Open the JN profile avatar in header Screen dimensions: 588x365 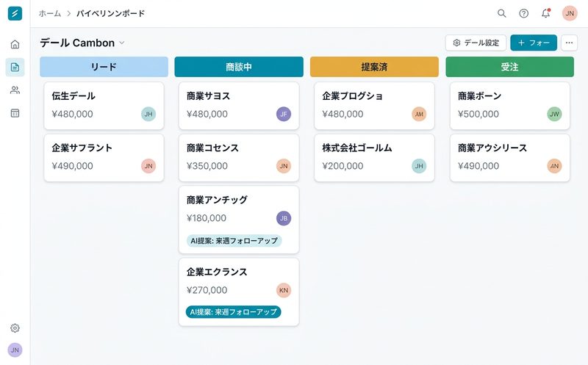click(570, 13)
